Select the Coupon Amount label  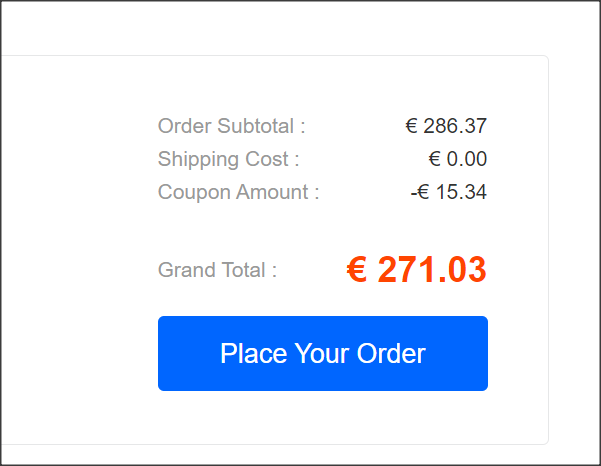tap(238, 192)
